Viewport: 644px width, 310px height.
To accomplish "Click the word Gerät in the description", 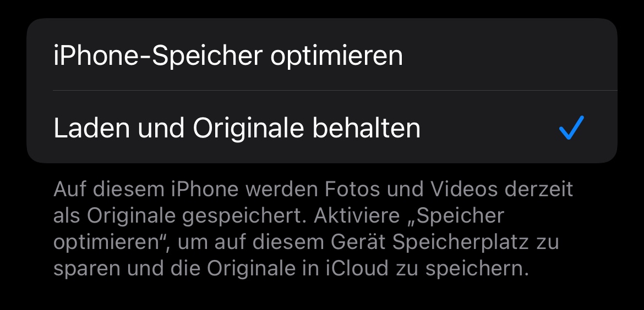I will (358, 242).
